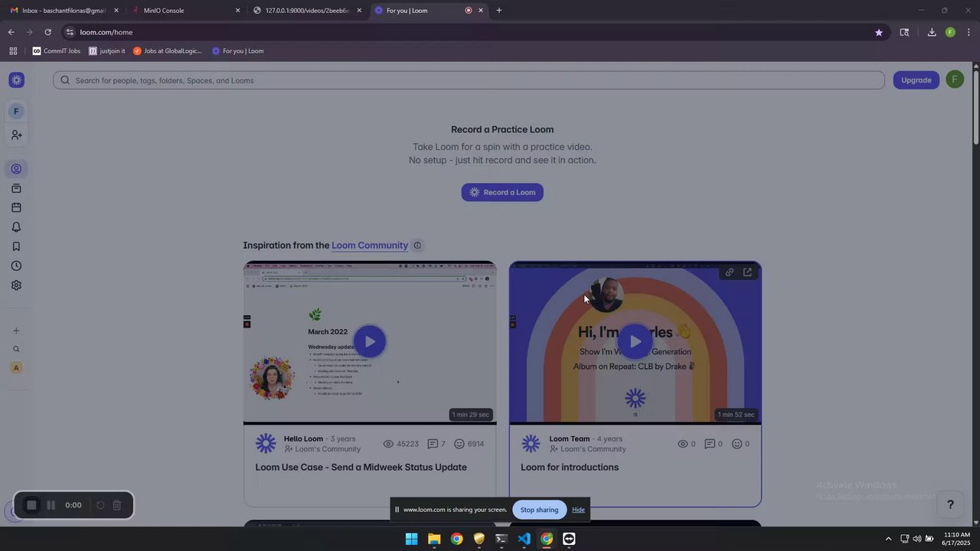Image resolution: width=980 pixels, height=551 pixels.
Task: Open the Chrome apps grid in bookmarks bar
Action: (x=13, y=51)
